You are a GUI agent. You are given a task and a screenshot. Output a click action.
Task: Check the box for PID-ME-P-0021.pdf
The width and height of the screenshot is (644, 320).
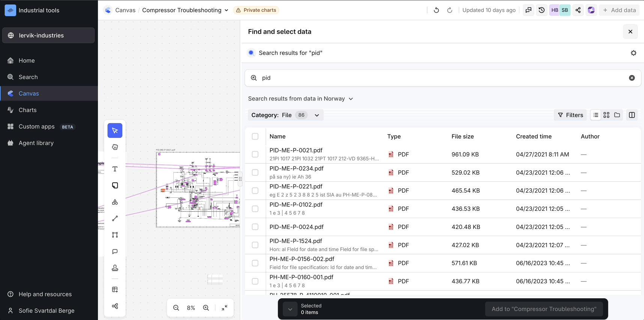point(255,154)
